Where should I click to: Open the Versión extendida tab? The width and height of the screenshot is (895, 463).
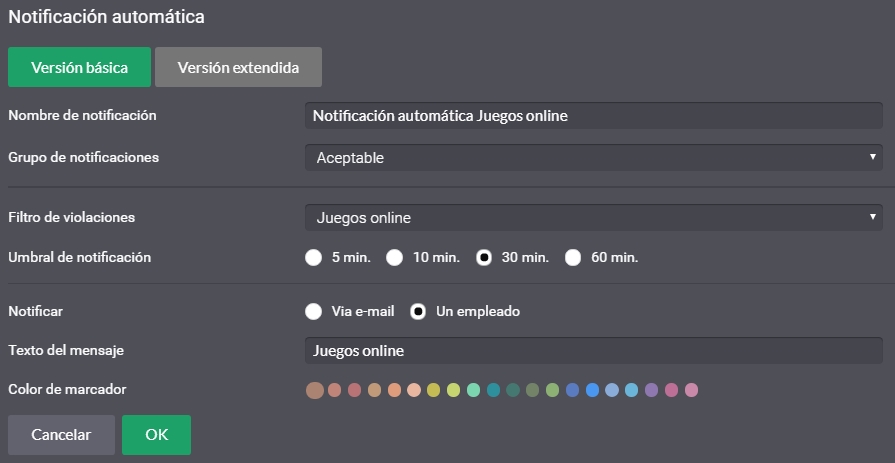pos(238,67)
